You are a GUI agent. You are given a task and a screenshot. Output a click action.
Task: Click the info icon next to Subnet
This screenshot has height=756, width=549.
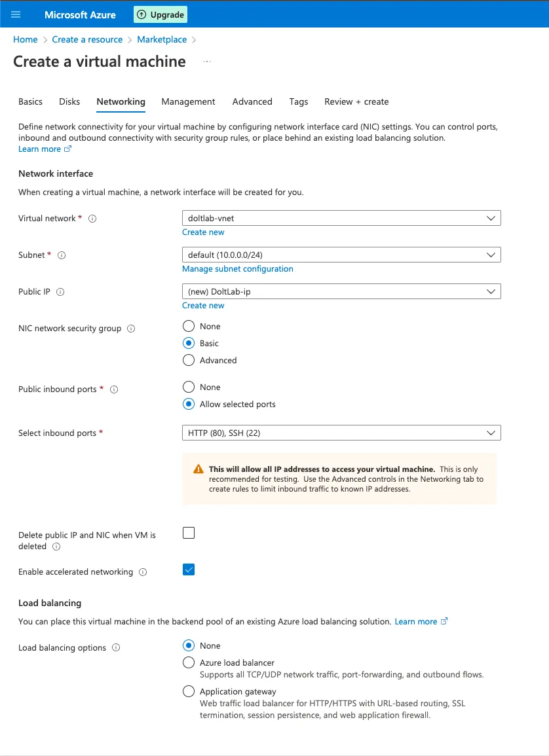pyautogui.click(x=61, y=255)
